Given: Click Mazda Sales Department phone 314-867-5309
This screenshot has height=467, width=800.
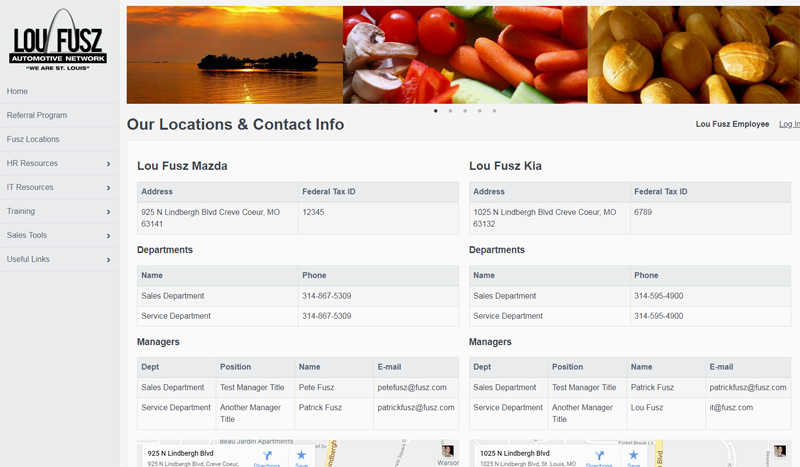Looking at the screenshot, I should click(x=327, y=296).
